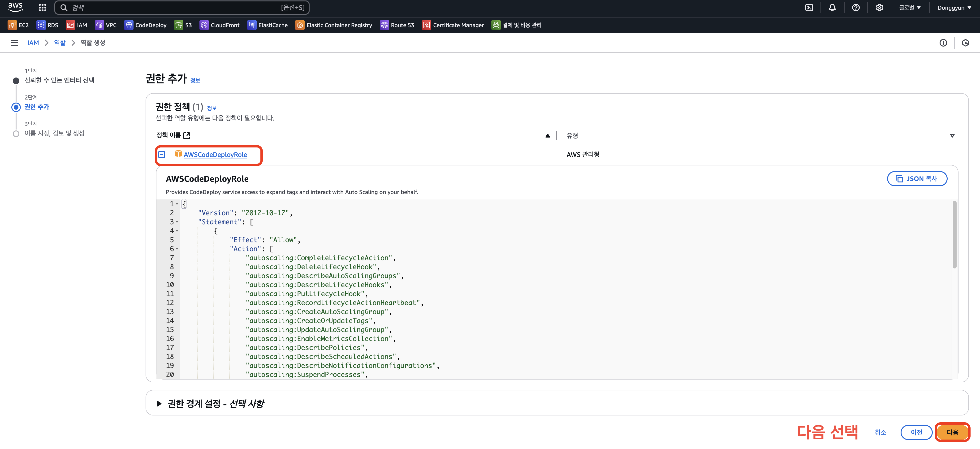This screenshot has width=980, height=449.
Task: Select step 2 권한 추가 radio
Action: click(16, 107)
